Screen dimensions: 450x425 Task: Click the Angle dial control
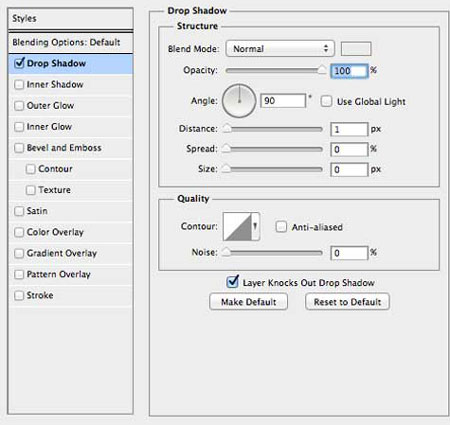pos(239,101)
